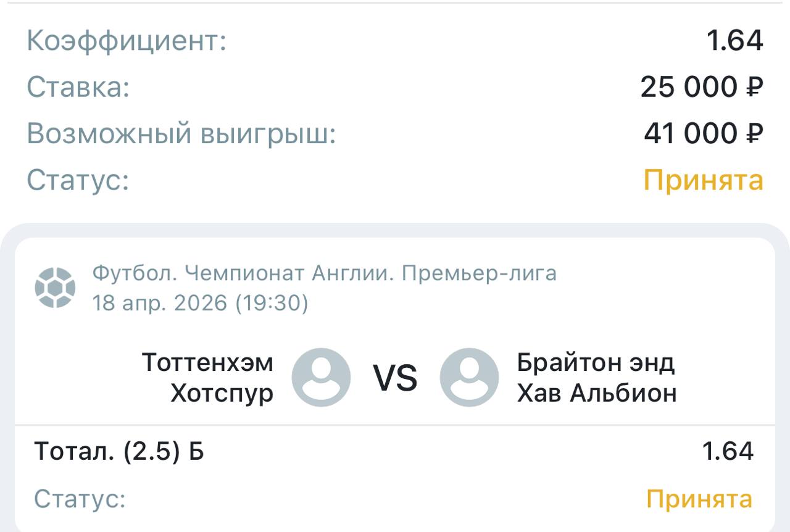The width and height of the screenshot is (790, 532).
Task: Tap the Брайтон энд Хав Альбион avatar icon
Action: [469, 377]
